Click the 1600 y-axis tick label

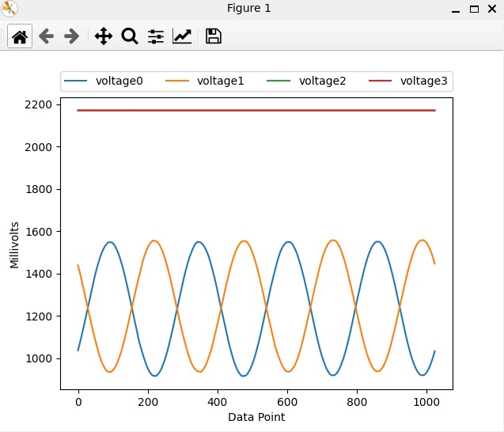click(x=38, y=232)
